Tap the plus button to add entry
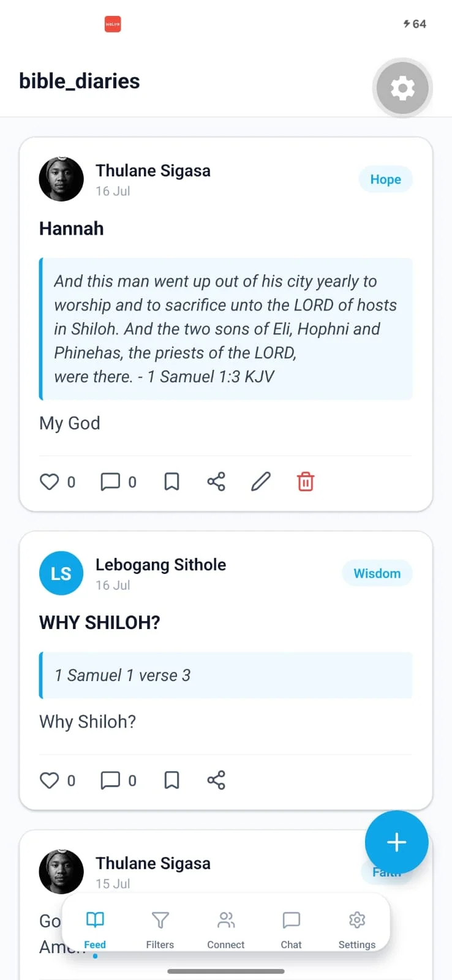Viewport: 452px width, 980px height. point(396,842)
